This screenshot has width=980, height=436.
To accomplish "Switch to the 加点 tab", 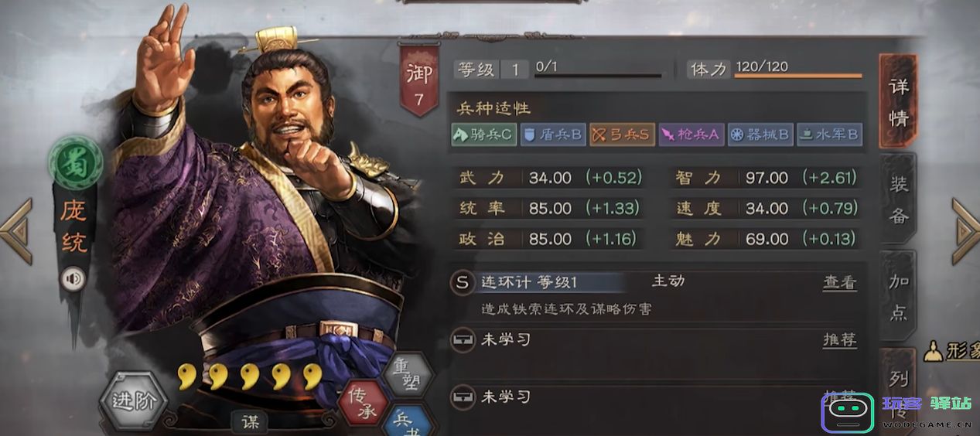I will coord(898,295).
